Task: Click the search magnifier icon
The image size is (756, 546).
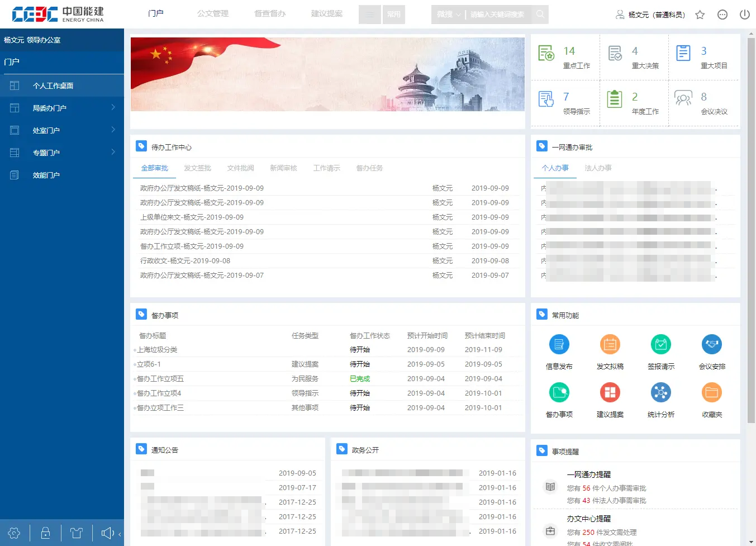Action: click(540, 15)
